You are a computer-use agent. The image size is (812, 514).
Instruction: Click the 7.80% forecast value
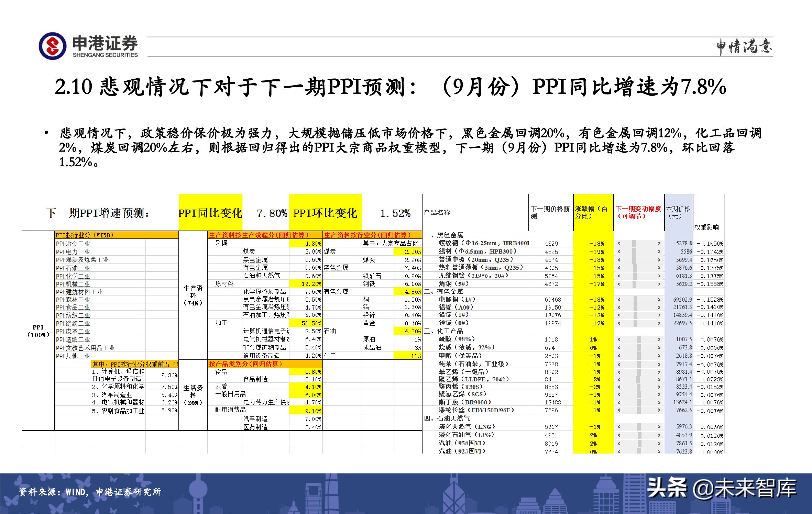tap(272, 213)
